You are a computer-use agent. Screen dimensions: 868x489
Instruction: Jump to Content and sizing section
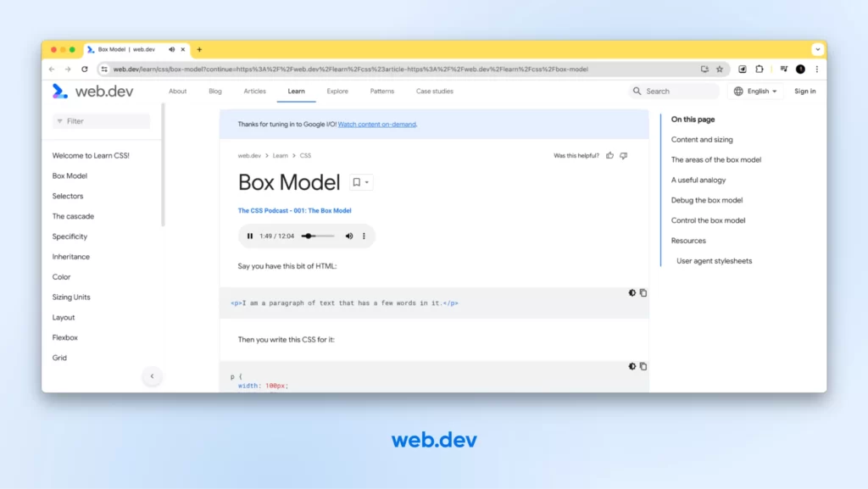click(x=702, y=139)
